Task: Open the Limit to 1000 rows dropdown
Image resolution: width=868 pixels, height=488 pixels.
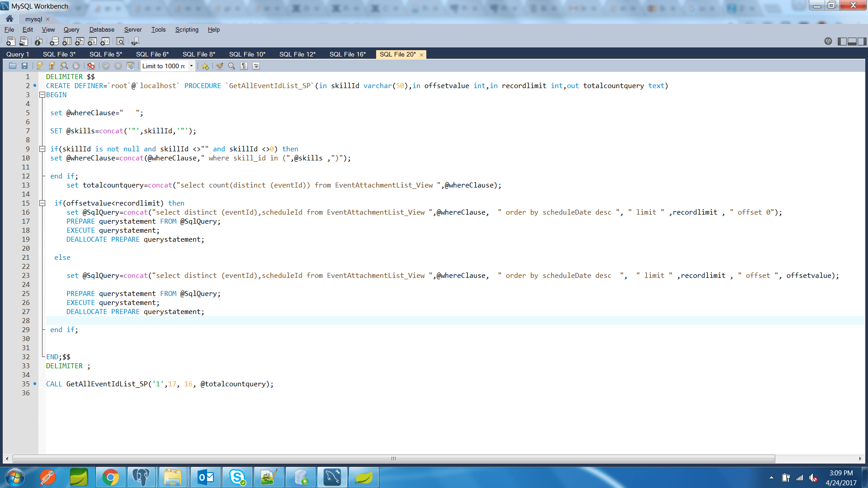Action: pyautogui.click(x=191, y=66)
